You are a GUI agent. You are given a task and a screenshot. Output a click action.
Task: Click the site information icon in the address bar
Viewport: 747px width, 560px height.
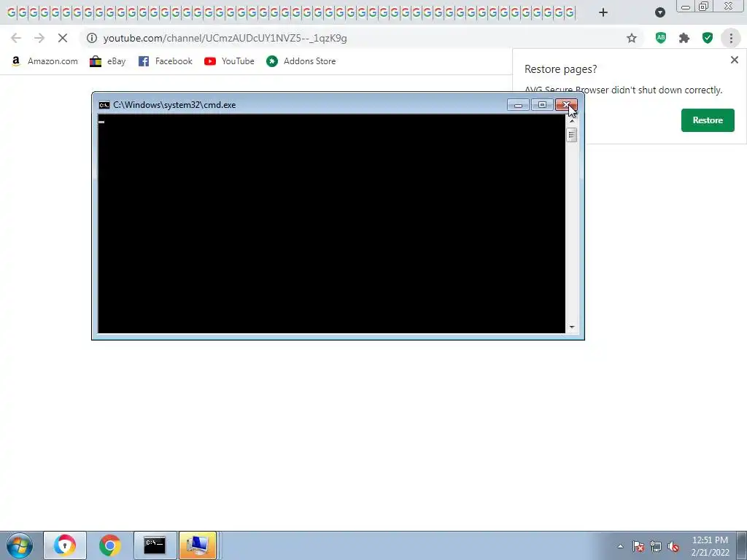pyautogui.click(x=92, y=38)
